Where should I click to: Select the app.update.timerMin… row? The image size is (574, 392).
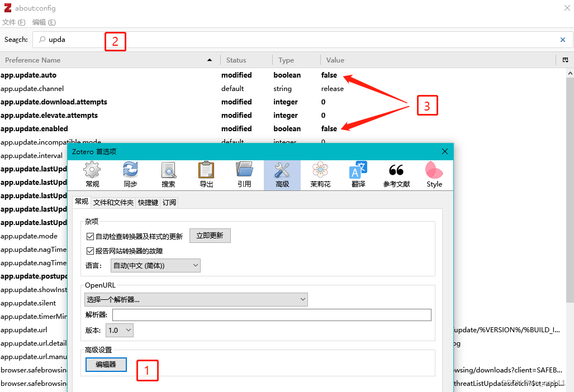coord(34,317)
